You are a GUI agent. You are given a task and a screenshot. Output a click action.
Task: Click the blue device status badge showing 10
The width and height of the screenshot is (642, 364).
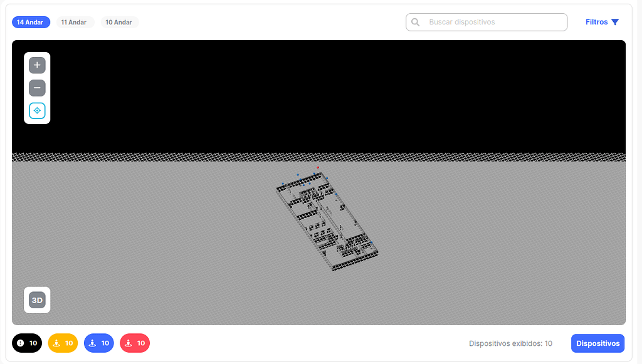(x=98, y=343)
